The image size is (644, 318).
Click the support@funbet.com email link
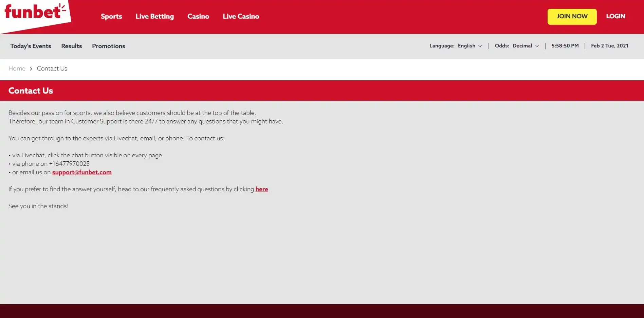(82, 172)
